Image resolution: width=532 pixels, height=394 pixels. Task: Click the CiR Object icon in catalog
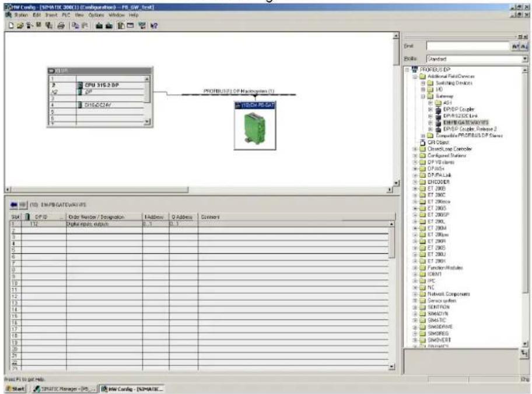point(423,142)
